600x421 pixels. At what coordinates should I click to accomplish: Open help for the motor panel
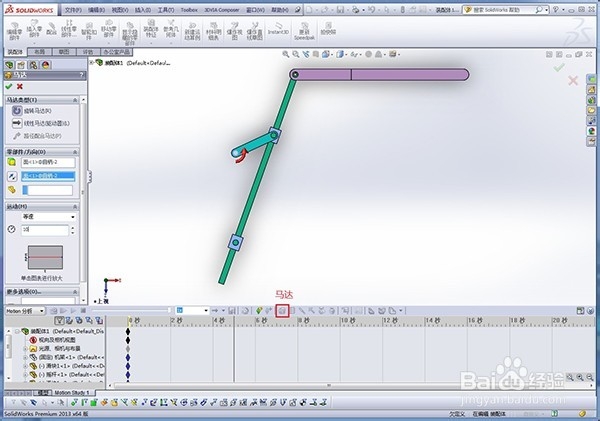click(x=81, y=75)
